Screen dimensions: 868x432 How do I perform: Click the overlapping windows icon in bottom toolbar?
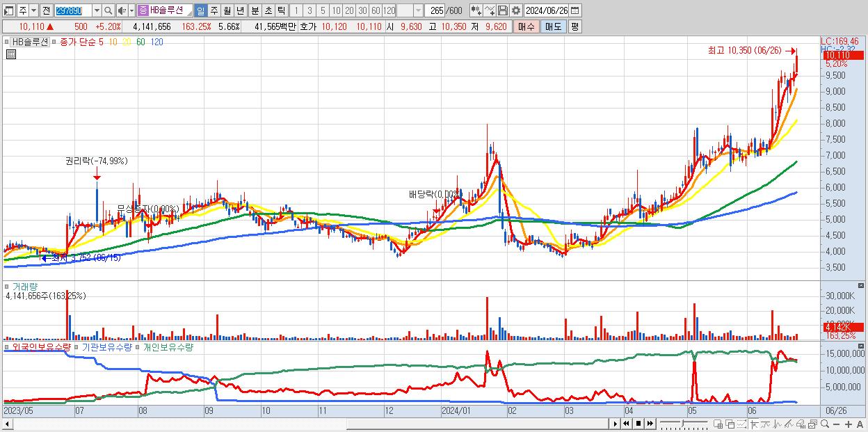tap(730, 424)
